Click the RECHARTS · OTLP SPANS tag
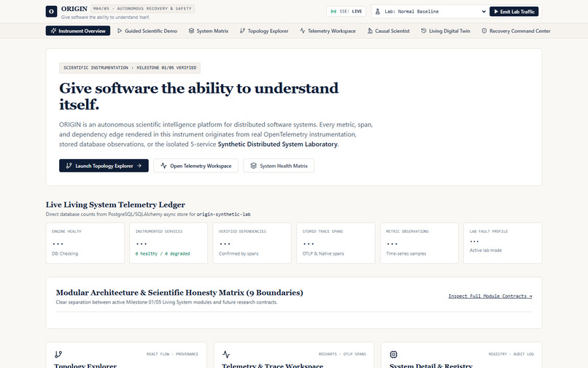 tap(342, 354)
